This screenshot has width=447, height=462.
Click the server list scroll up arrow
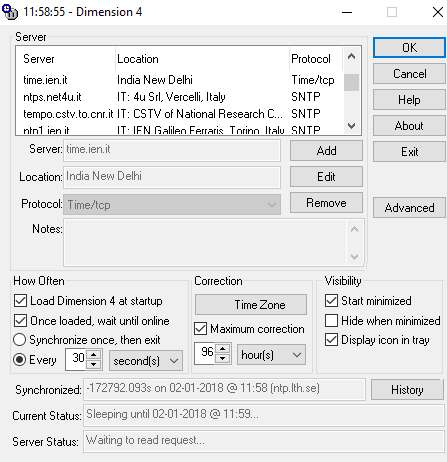point(351,56)
